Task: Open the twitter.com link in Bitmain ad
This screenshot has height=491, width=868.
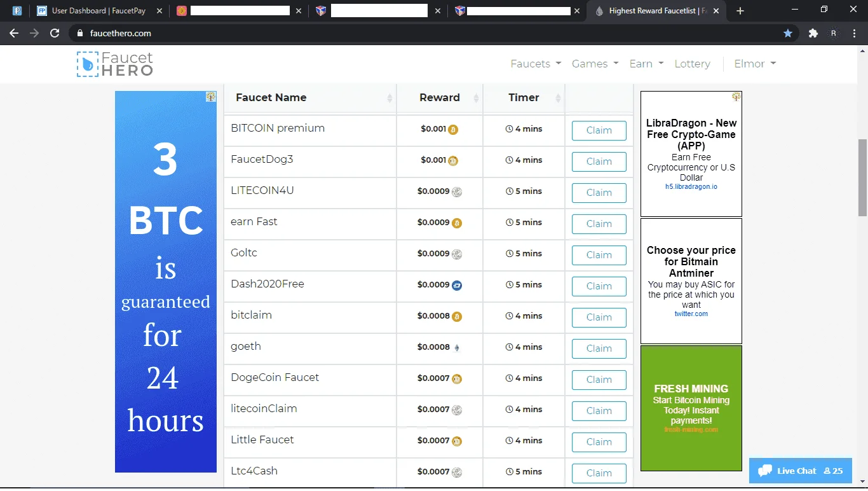Action: click(x=691, y=314)
